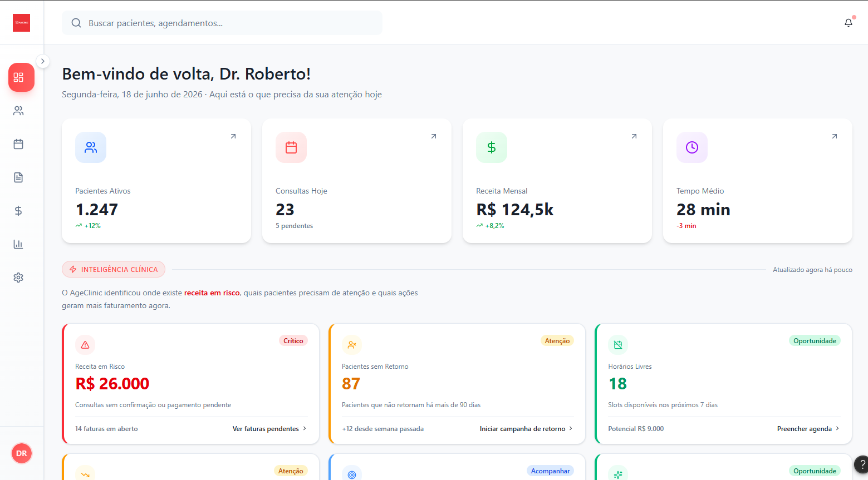Open the help question-mark button
Screen dimensions: 868x480
point(862,464)
